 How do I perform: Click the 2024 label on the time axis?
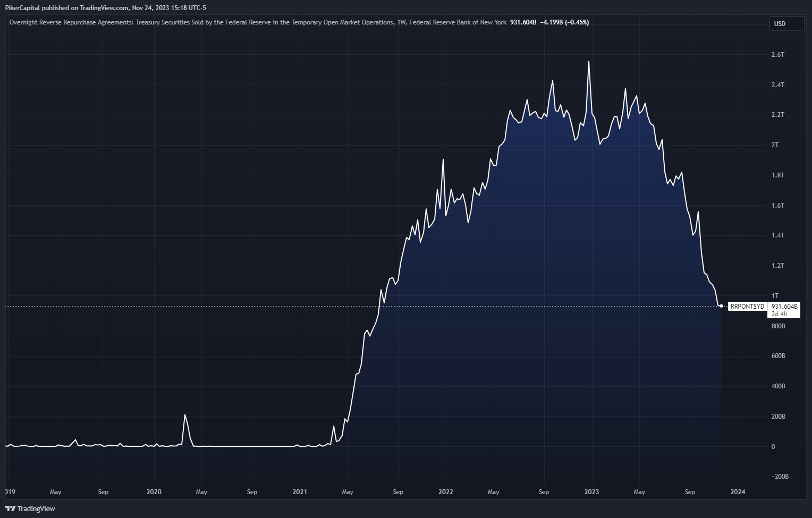coord(738,492)
